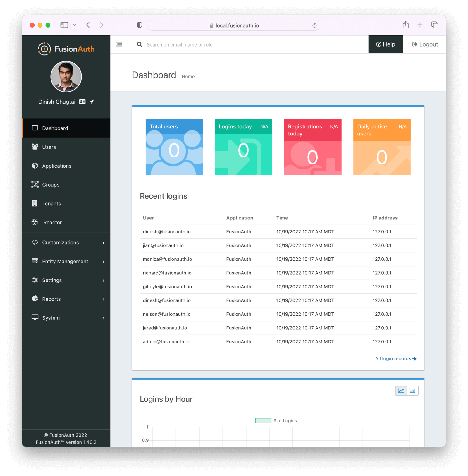Image resolution: width=468 pixels, height=476 pixels.
Task: Click the Dashboard columns icon
Action: (35, 128)
